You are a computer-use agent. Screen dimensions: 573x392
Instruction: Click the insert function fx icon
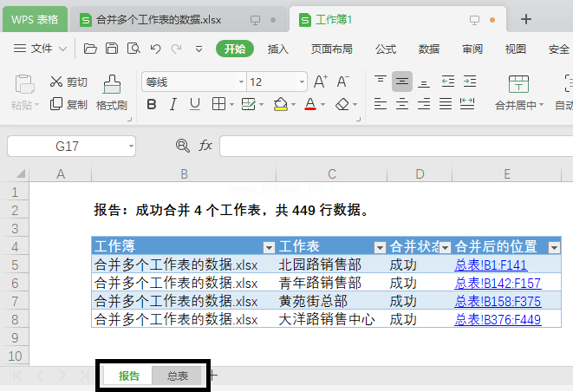tap(205, 146)
